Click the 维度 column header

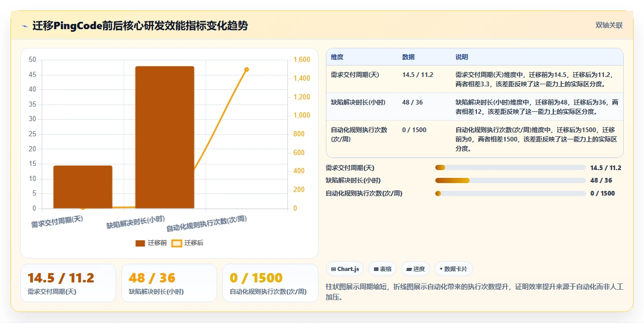pyautogui.click(x=337, y=57)
